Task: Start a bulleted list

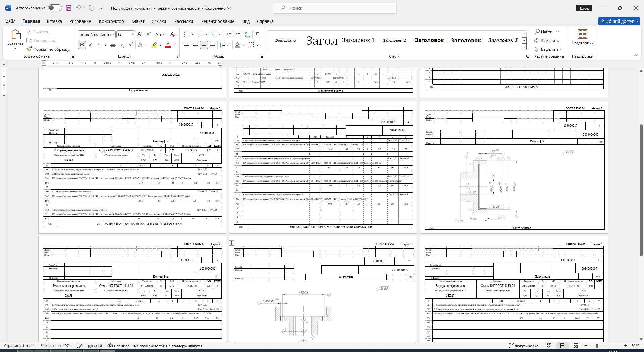Action: click(x=186, y=34)
